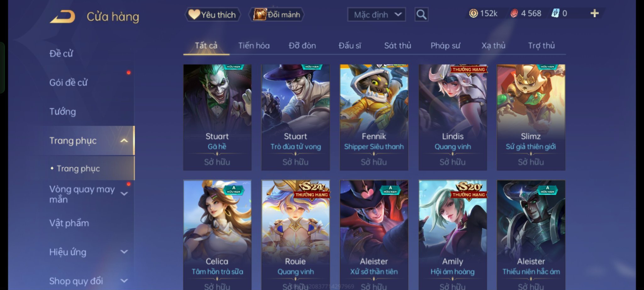Expand the Hiệu ứng sidebar section
The image size is (644, 290).
(x=124, y=252)
